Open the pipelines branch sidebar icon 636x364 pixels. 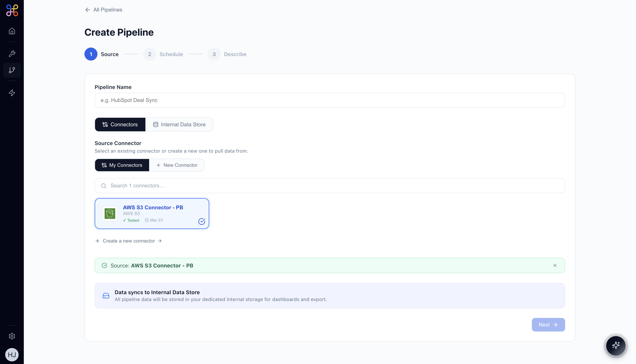tap(12, 70)
